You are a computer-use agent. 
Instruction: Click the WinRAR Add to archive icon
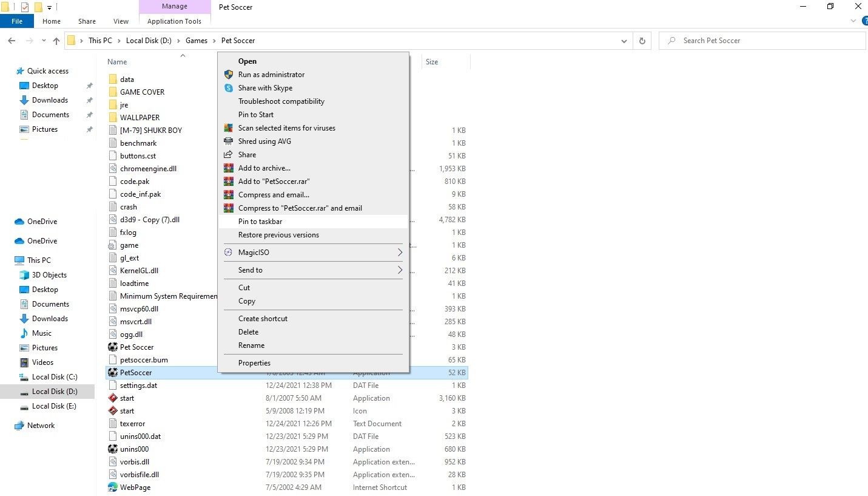(x=229, y=168)
